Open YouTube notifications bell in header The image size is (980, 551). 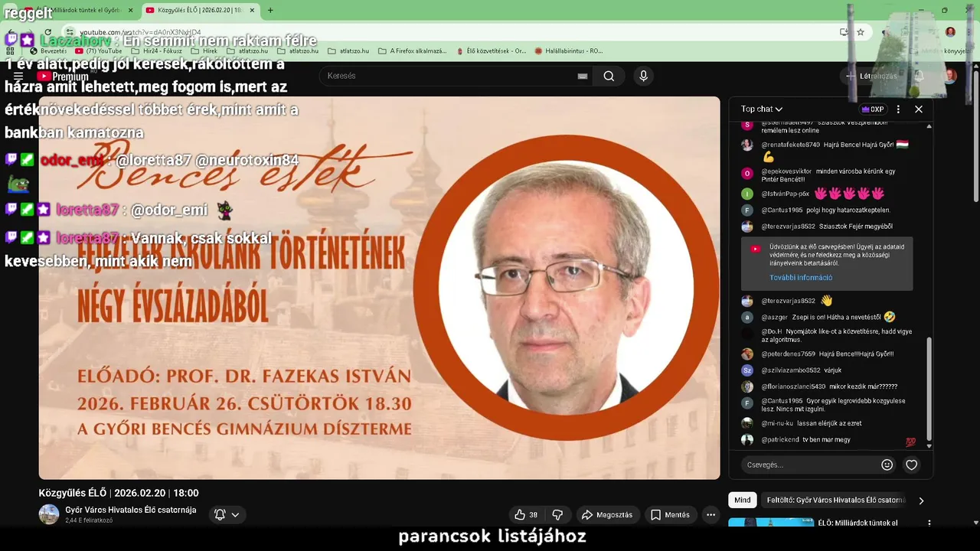pos(919,76)
